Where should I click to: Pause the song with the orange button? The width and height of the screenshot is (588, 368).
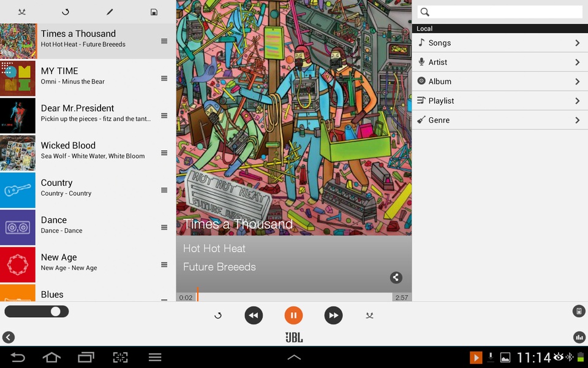click(x=293, y=315)
